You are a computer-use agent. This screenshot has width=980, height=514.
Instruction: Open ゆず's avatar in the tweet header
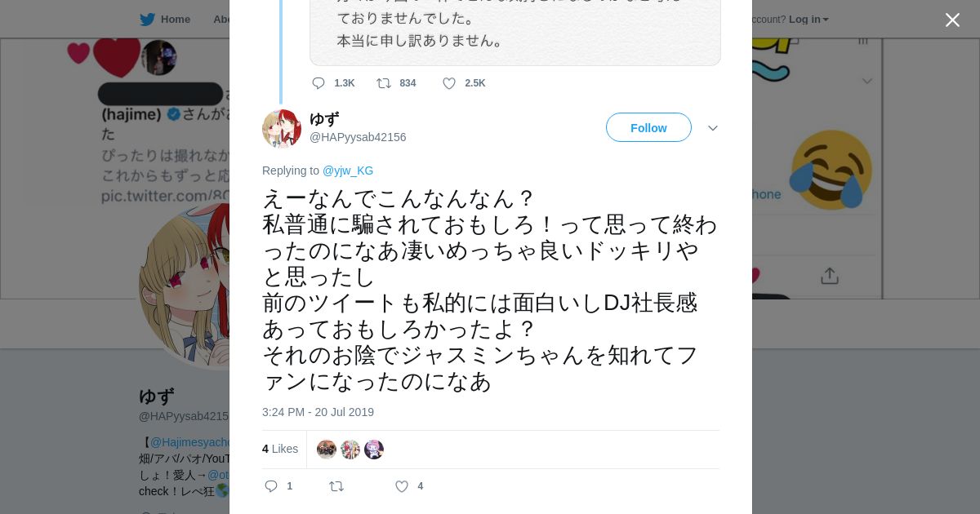point(282,129)
